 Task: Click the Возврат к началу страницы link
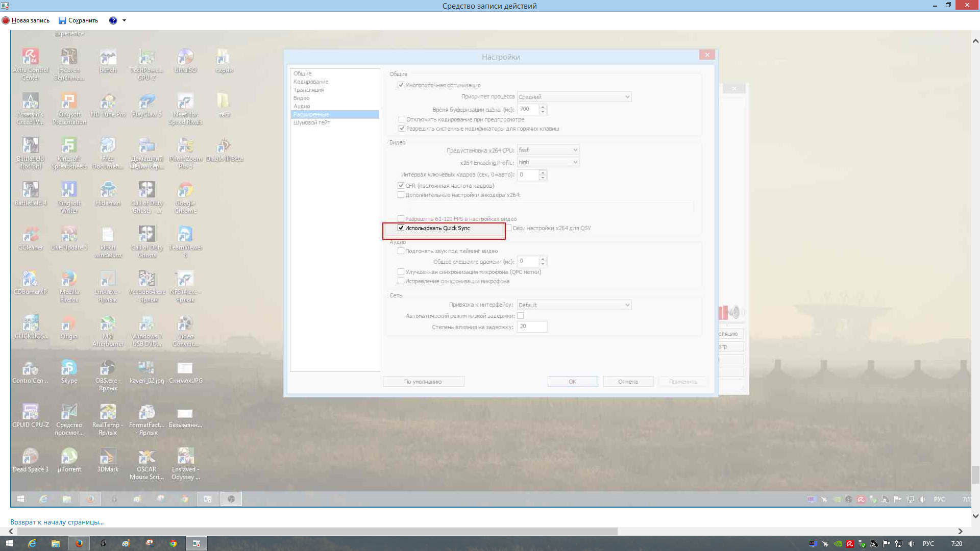tap(57, 522)
